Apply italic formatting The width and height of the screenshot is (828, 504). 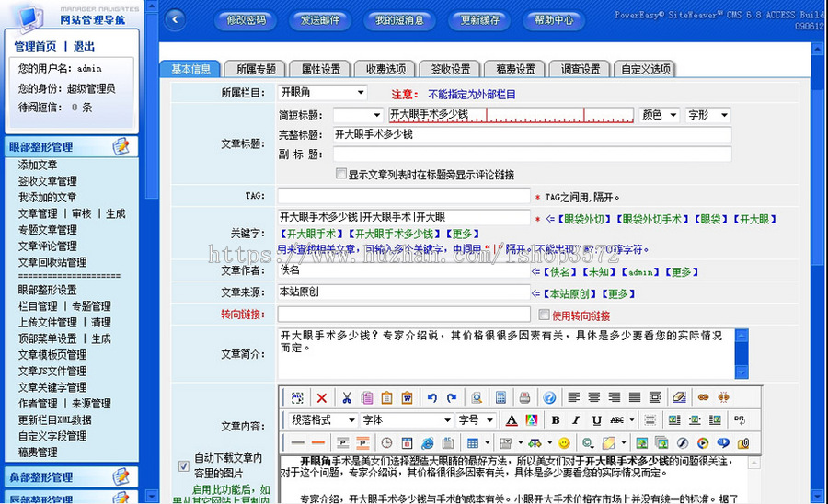coord(576,420)
